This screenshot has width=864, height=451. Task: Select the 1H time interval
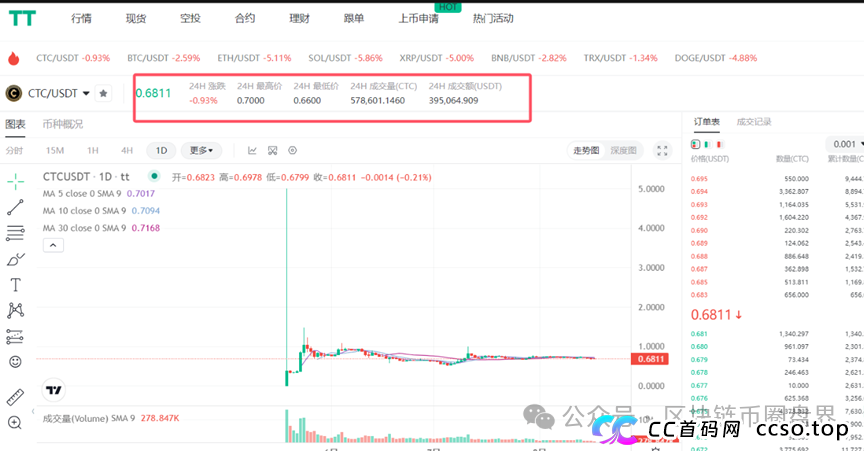pos(93,151)
